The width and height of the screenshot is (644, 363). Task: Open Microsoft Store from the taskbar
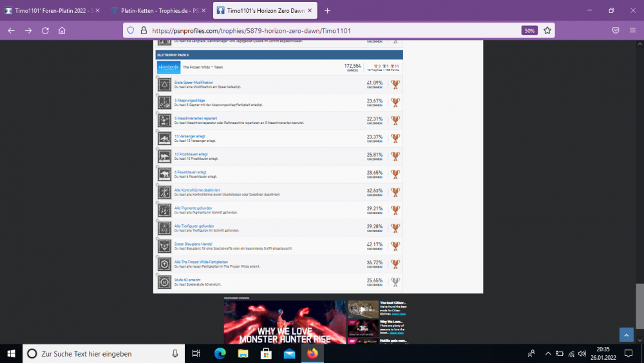pos(265,353)
